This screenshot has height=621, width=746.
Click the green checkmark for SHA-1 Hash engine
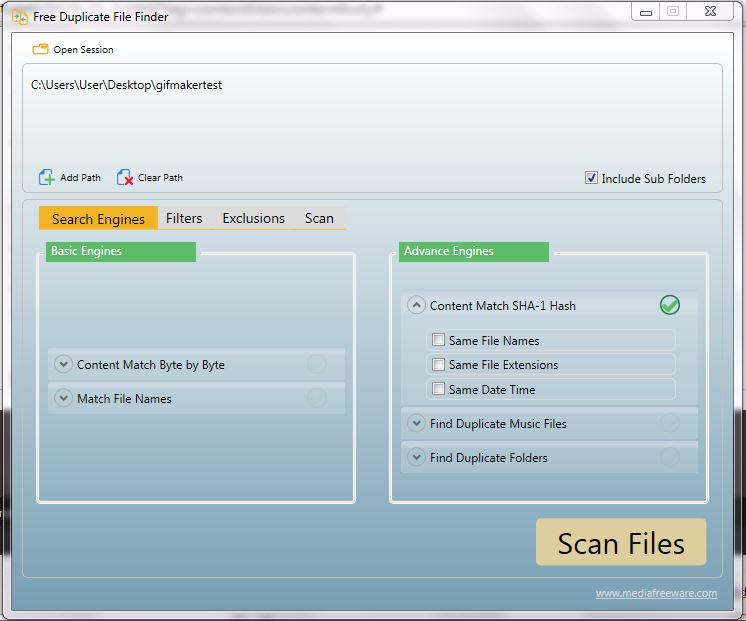coord(670,305)
